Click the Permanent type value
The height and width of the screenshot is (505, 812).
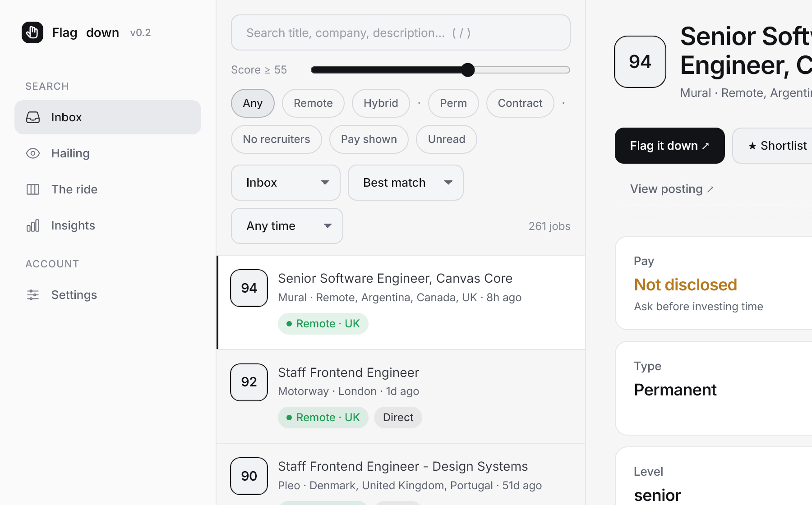675,390
